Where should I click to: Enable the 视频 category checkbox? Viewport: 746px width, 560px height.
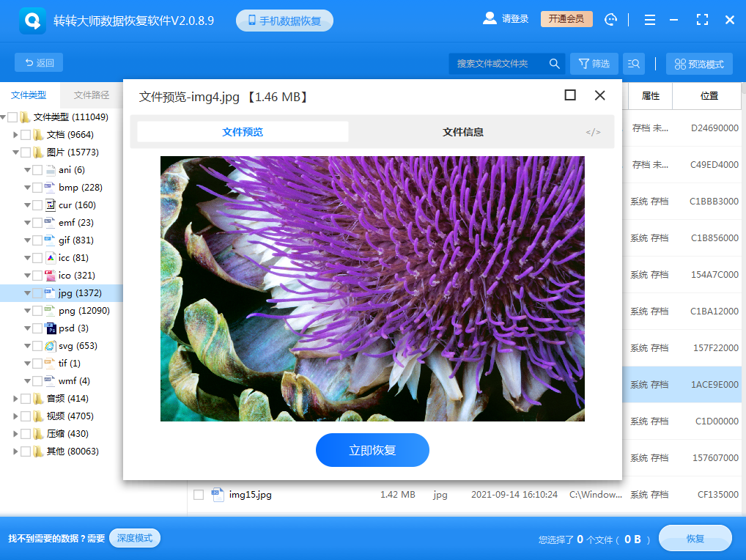pos(26,416)
